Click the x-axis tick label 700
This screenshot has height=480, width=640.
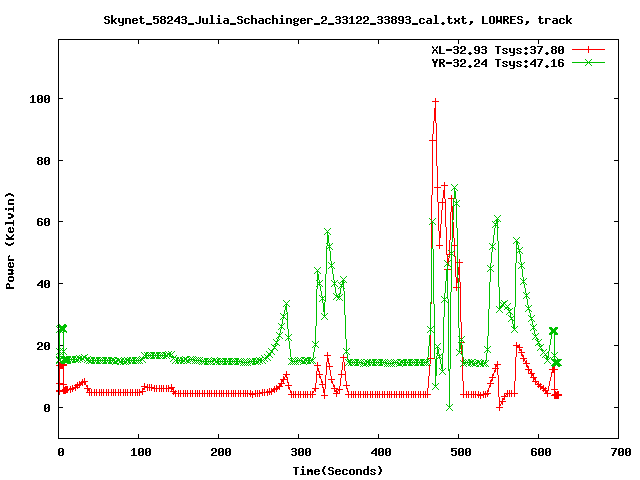(x=621, y=452)
